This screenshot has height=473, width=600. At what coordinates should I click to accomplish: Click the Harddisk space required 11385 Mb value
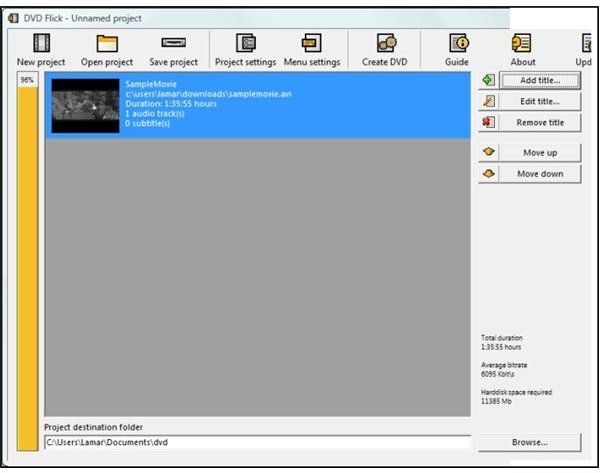[496, 401]
